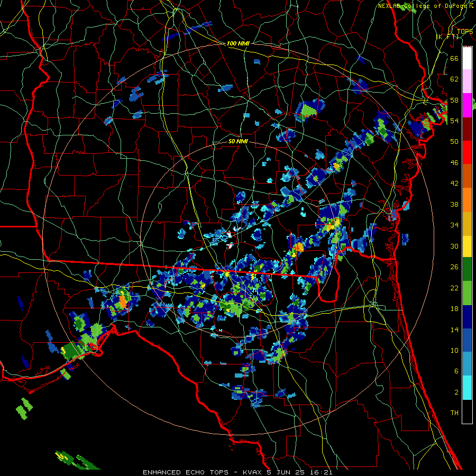Viewport: 476px width, 476px height.
Task: Click the "TOPS" legend title
Action: click(x=465, y=31)
